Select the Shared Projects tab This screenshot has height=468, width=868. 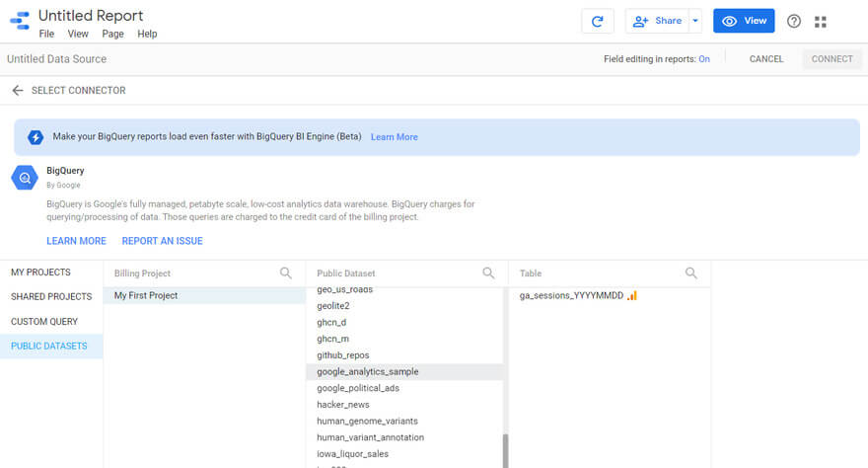coord(50,296)
